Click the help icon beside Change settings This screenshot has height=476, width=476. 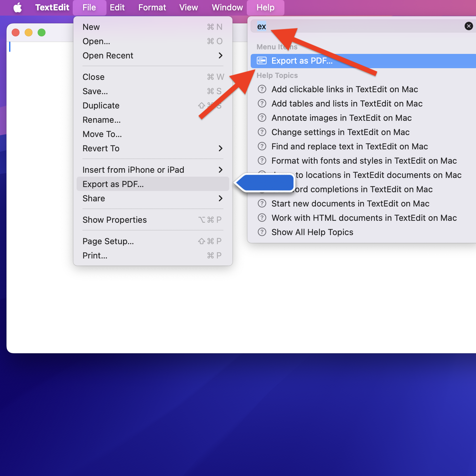point(262,132)
